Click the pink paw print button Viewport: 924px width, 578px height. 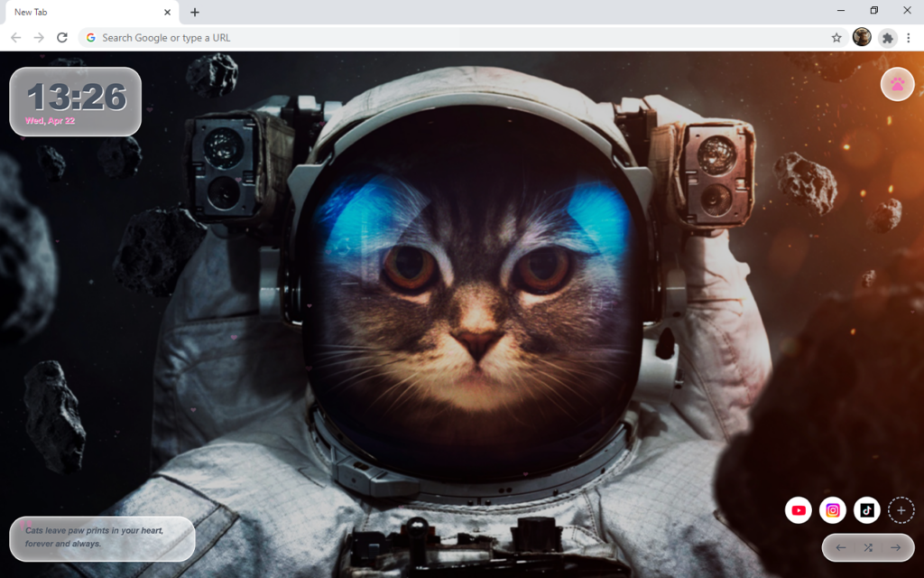897,84
